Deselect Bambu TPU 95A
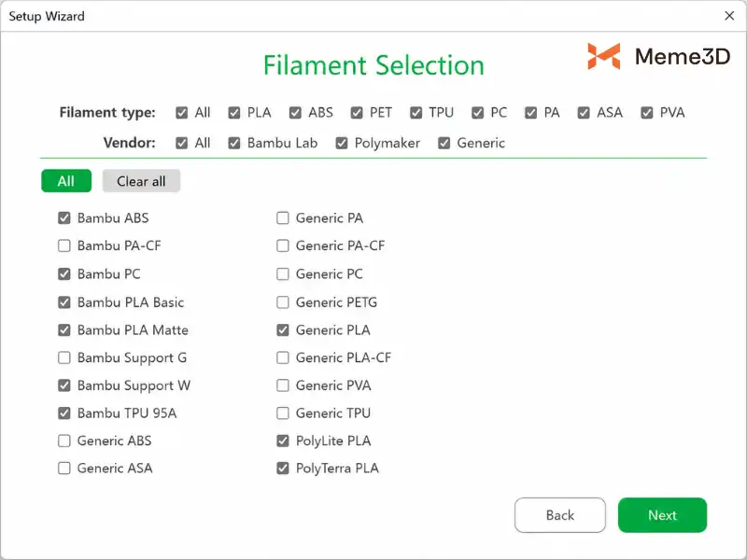 [63, 413]
